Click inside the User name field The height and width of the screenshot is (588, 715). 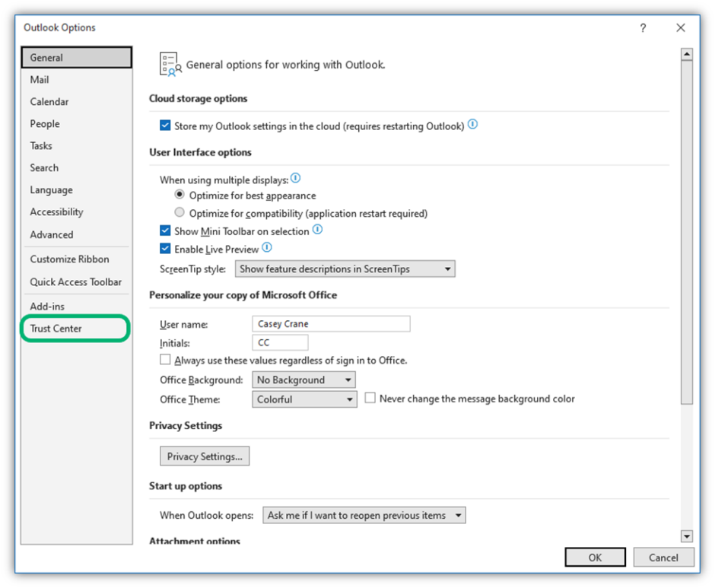(x=331, y=323)
